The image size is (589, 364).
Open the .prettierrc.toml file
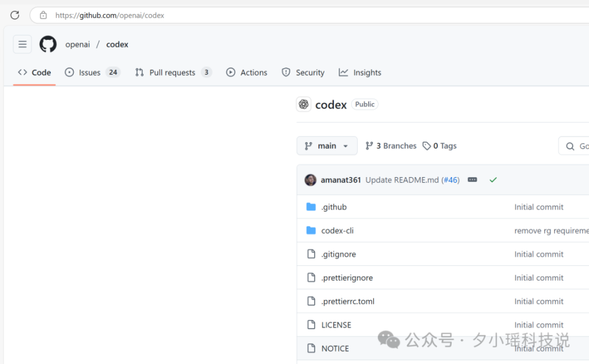348,301
